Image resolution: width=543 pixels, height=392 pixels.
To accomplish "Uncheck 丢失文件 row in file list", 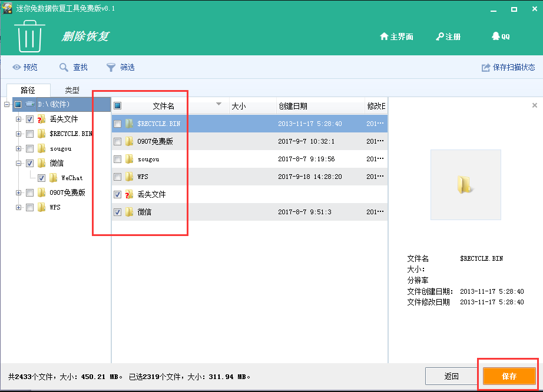I will (118, 194).
